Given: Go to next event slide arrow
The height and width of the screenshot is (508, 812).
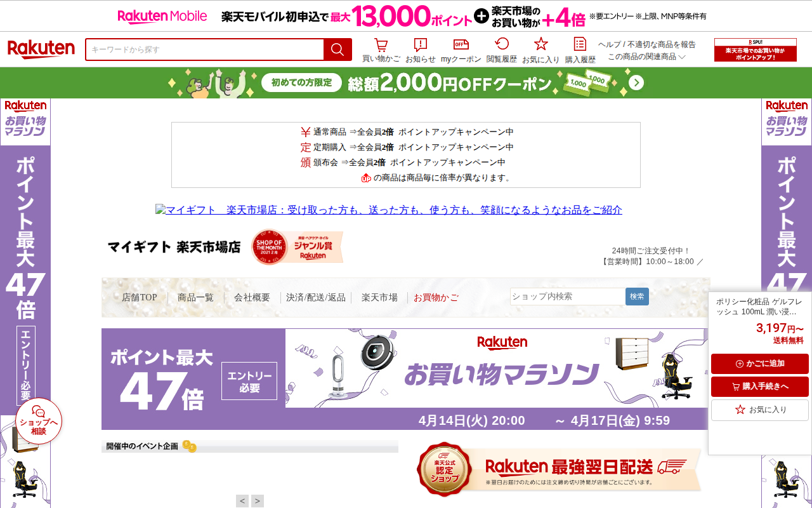Looking at the screenshot, I should (x=257, y=501).
